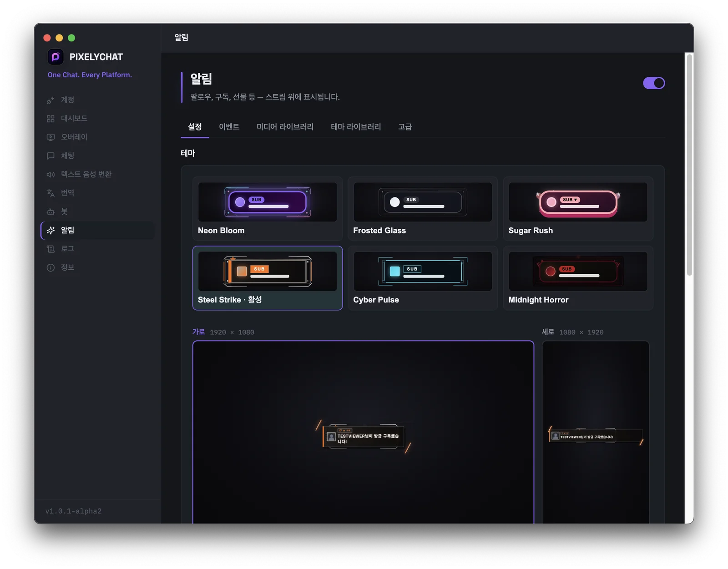Select the Neon Bloom theme card
728x569 pixels.
pos(268,209)
